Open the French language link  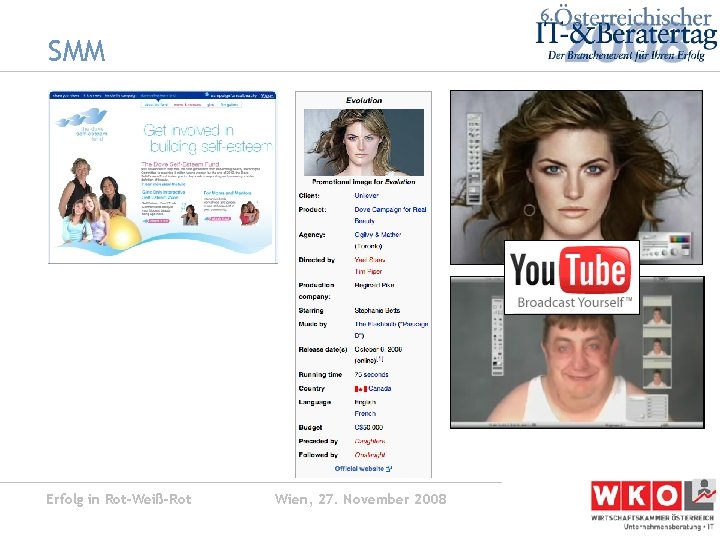pyautogui.click(x=365, y=414)
